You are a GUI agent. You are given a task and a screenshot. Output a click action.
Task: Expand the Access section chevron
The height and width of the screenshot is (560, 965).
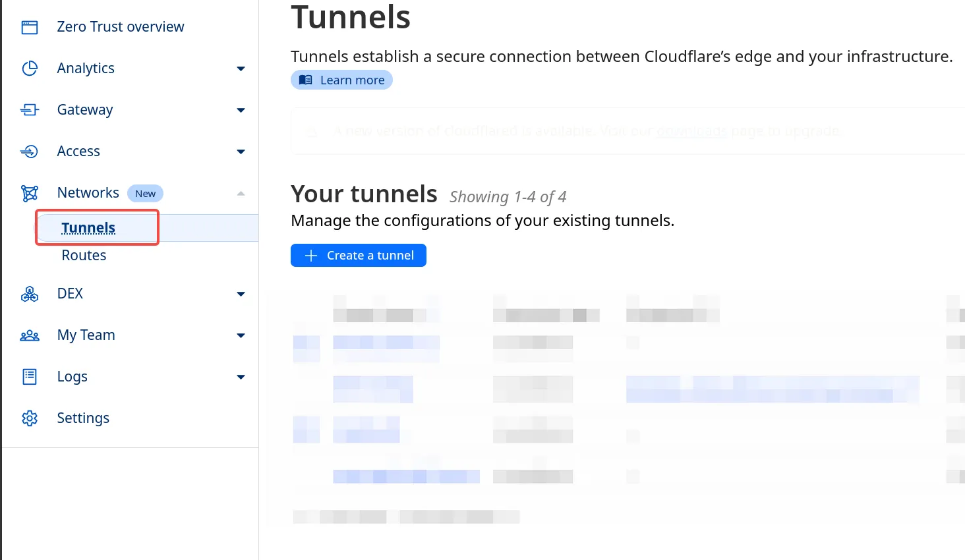[241, 152]
